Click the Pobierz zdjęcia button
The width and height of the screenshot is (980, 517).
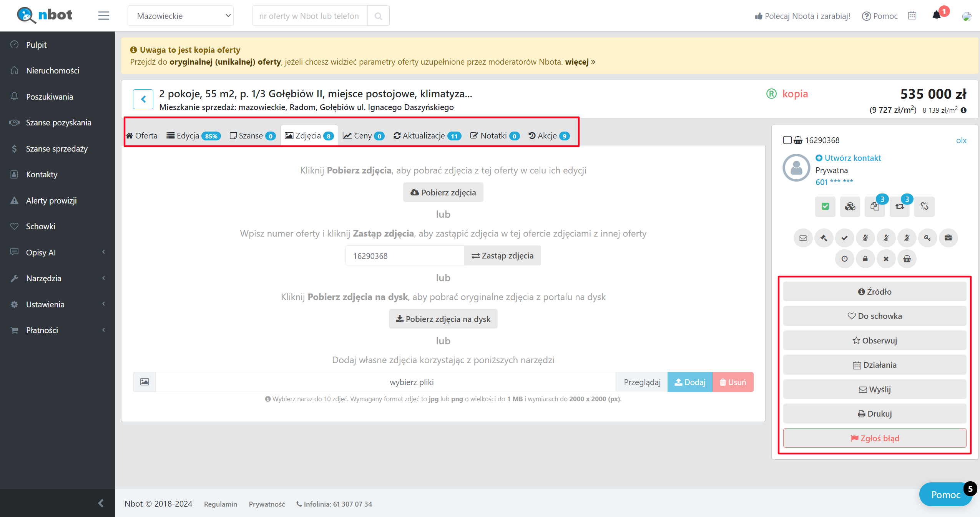(x=443, y=192)
